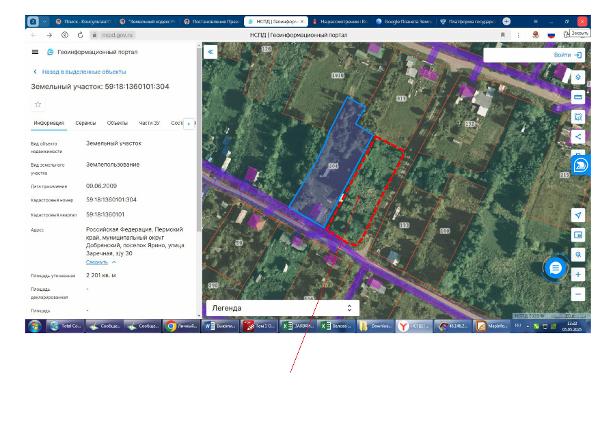The height and width of the screenshot is (424, 600).
Task: Open the Windows Start button
Action: [x=35, y=326]
